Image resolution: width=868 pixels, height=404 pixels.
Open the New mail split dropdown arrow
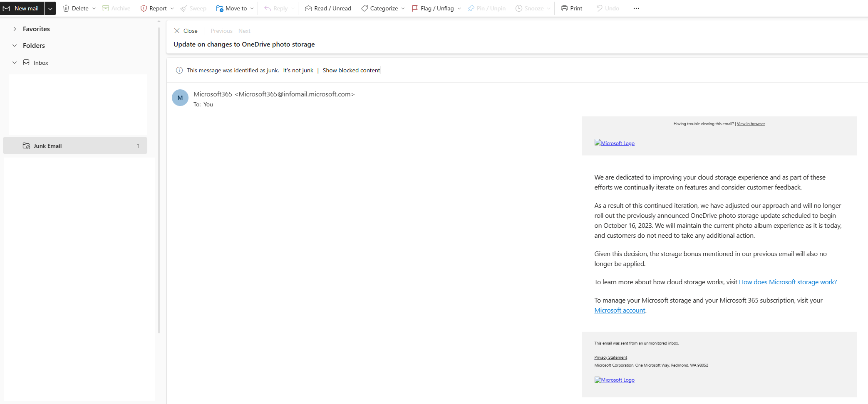pos(50,8)
